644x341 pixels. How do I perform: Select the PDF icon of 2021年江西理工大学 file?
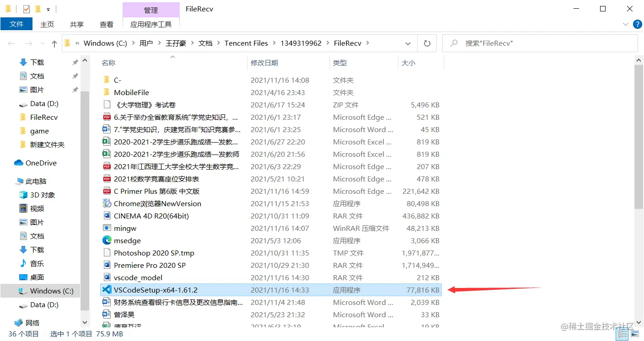coord(107,166)
